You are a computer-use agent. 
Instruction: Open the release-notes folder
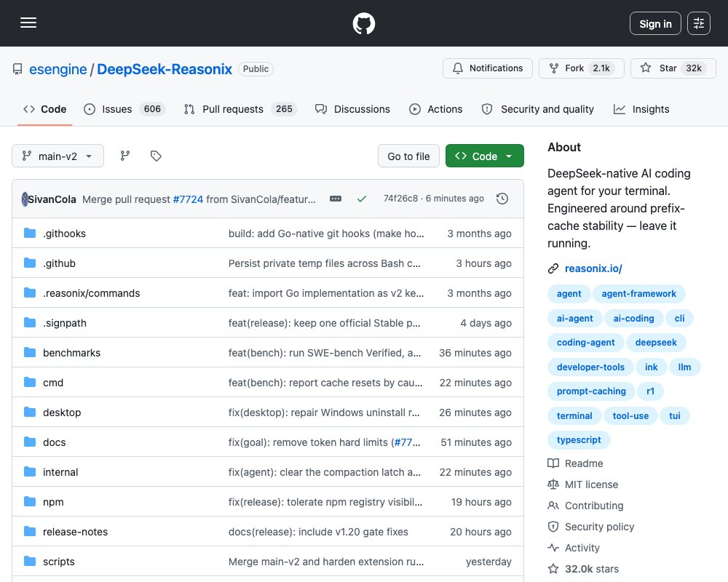pyautogui.click(x=75, y=532)
